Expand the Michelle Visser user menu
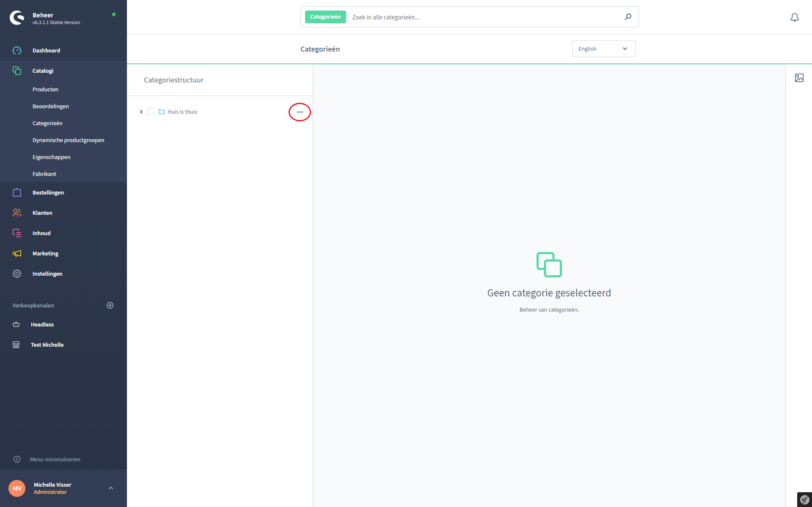 point(111,488)
